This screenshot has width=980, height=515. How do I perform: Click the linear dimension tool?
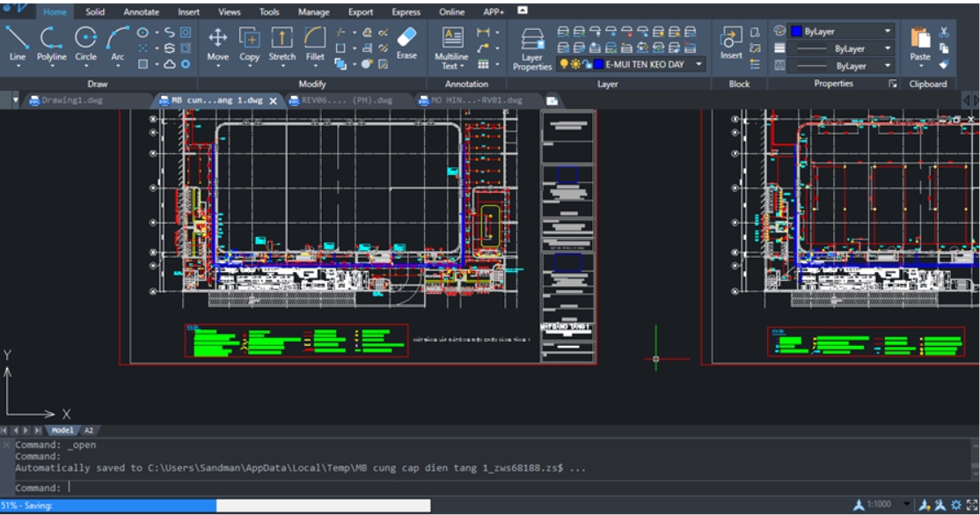(x=483, y=32)
